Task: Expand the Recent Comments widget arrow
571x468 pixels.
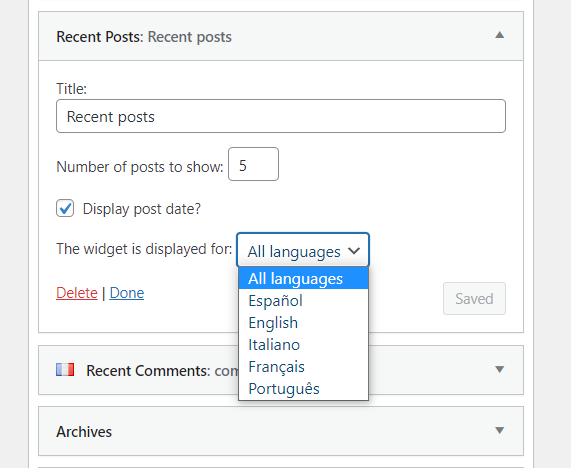Action: point(500,370)
